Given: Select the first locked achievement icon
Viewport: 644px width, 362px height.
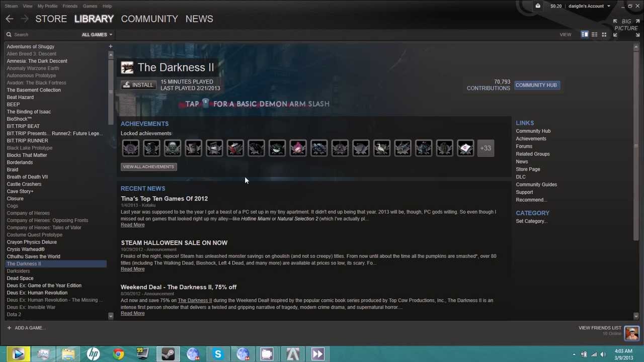Looking at the screenshot, I should pyautogui.click(x=130, y=148).
